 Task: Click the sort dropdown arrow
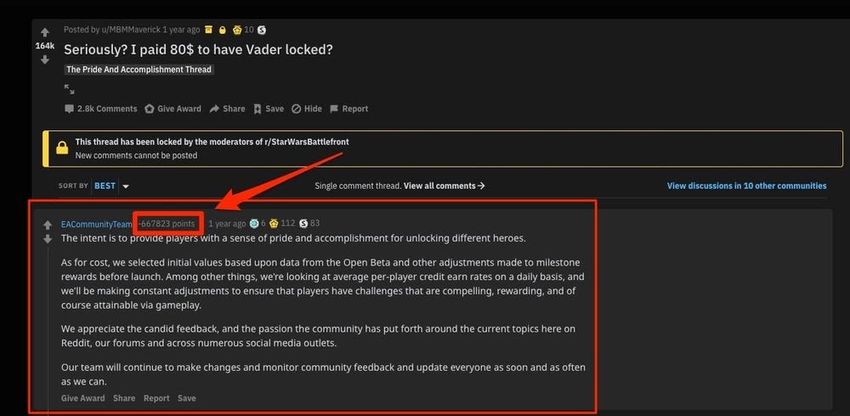(x=126, y=186)
